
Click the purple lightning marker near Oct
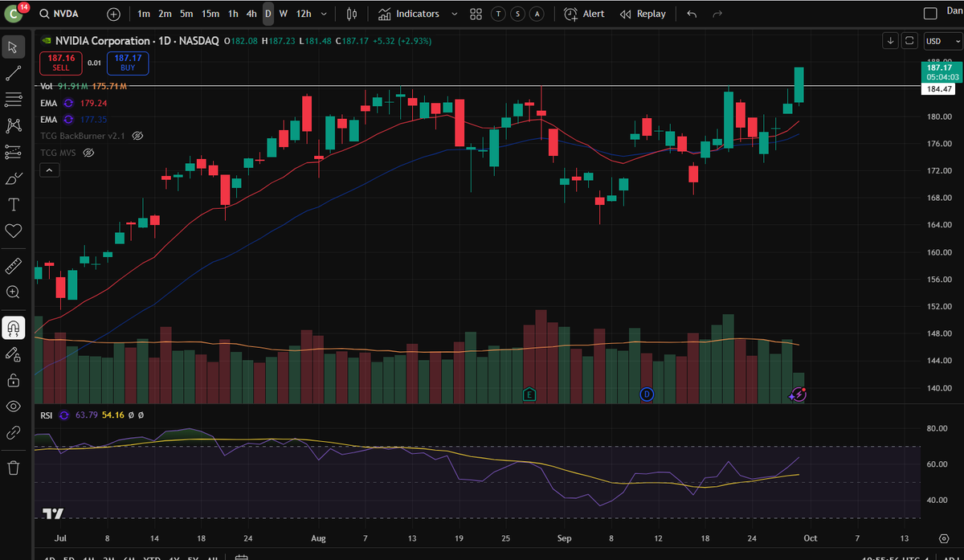click(x=798, y=394)
